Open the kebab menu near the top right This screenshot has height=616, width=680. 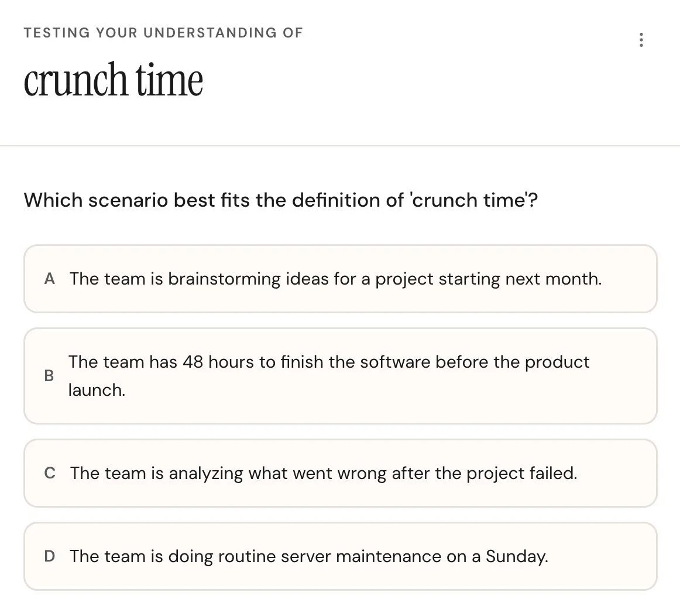click(641, 40)
